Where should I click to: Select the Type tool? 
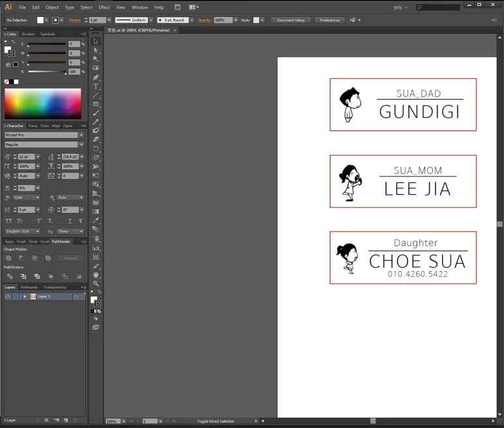pyautogui.click(x=96, y=86)
